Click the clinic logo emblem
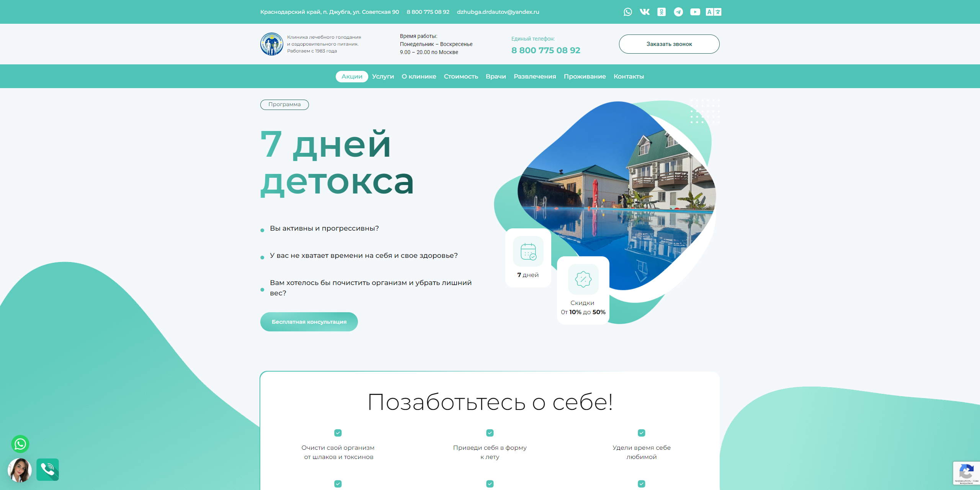This screenshot has height=490, width=980. (272, 44)
